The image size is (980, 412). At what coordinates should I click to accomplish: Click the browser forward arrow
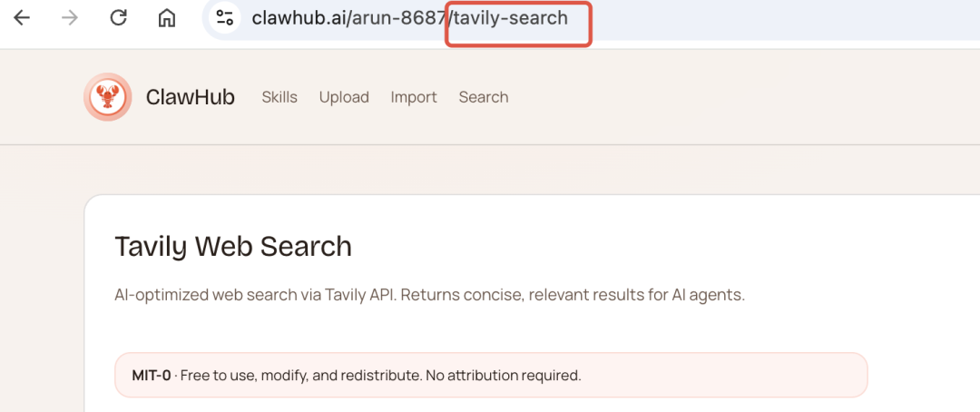pos(70,18)
